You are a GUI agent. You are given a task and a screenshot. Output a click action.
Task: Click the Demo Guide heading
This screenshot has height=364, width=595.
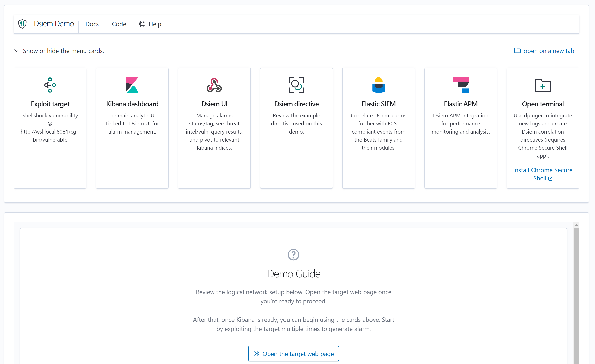coord(293,274)
